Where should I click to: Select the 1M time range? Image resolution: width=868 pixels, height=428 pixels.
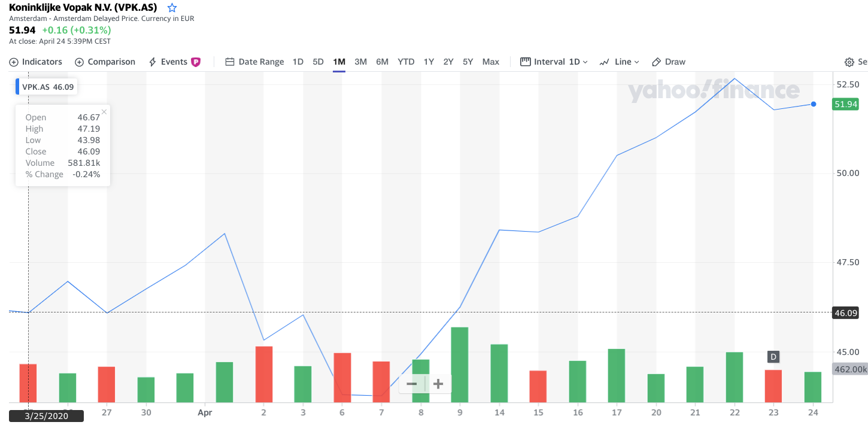pyautogui.click(x=339, y=62)
